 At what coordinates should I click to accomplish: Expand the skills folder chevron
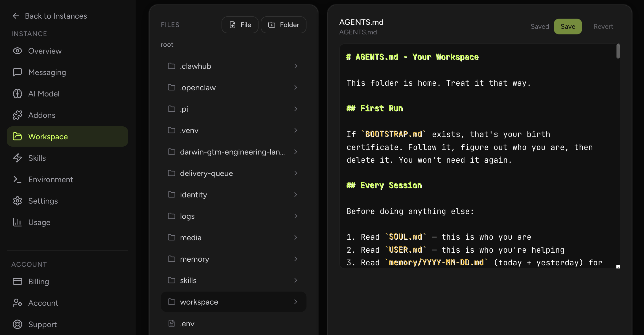click(x=296, y=280)
